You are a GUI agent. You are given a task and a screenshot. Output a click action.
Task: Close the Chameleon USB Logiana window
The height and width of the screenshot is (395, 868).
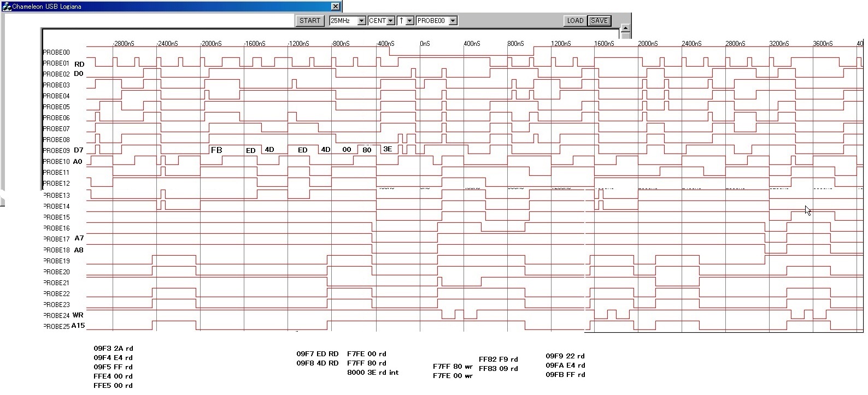pyautogui.click(x=336, y=6)
